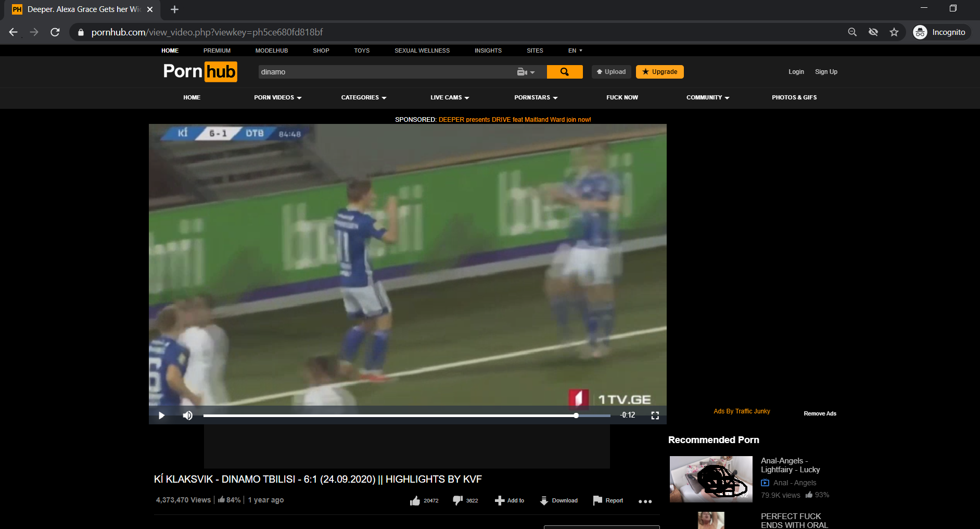Click the browser forward arrow
Viewport: 980px width, 529px height.
(x=34, y=32)
